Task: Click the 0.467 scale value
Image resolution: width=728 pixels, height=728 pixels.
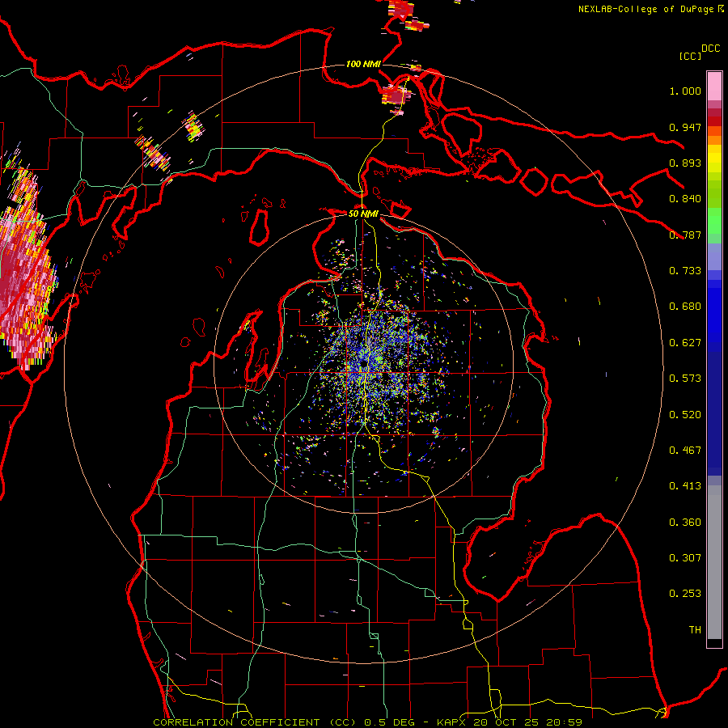Action: 685,451
